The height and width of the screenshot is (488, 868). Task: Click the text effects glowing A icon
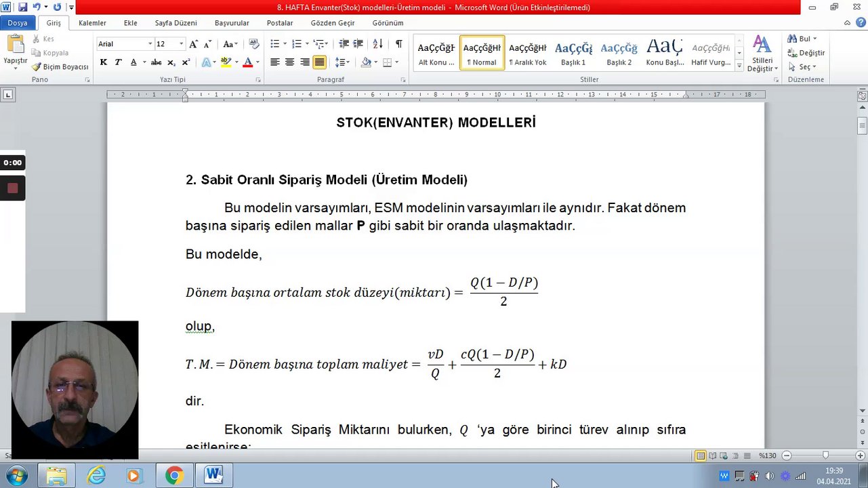(207, 62)
